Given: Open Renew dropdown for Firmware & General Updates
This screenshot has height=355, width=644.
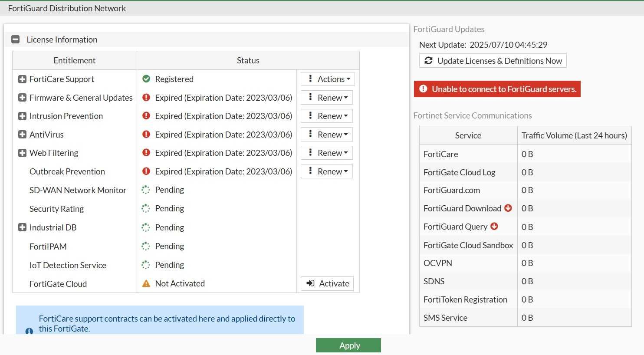Looking at the screenshot, I should (x=327, y=98).
